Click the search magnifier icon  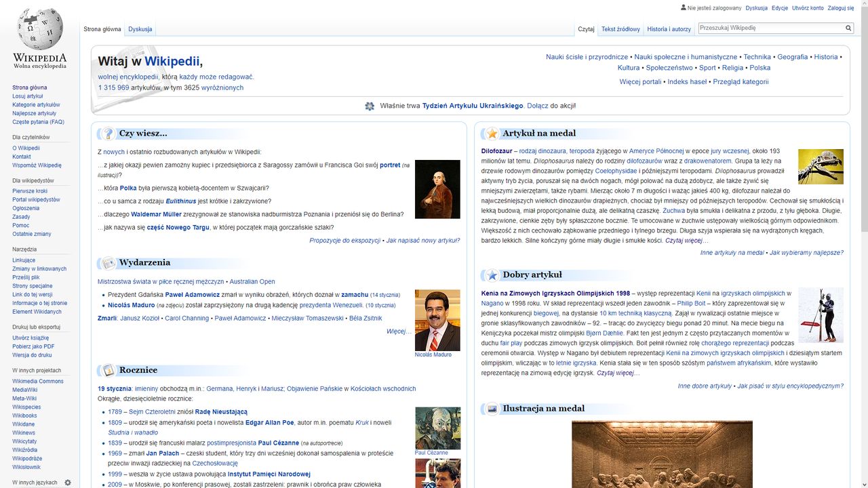[x=848, y=28]
